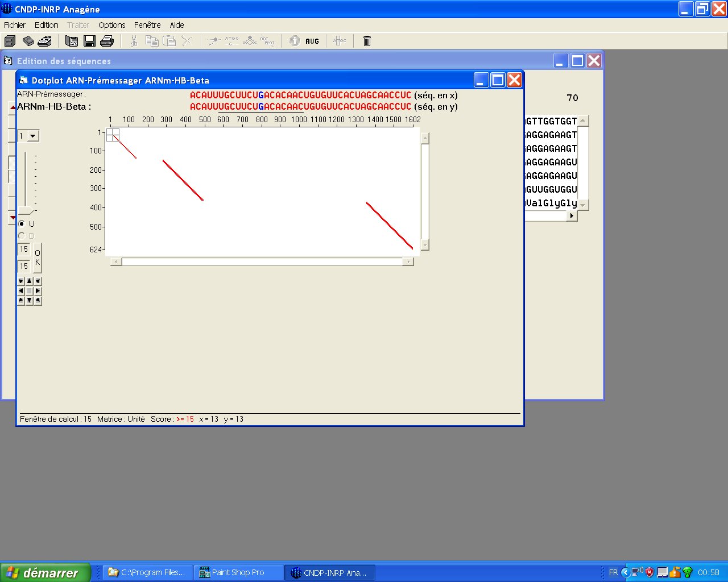Image resolution: width=728 pixels, height=582 pixels.
Task: Open the zoom factor dropdown showing 1
Action: click(33, 136)
